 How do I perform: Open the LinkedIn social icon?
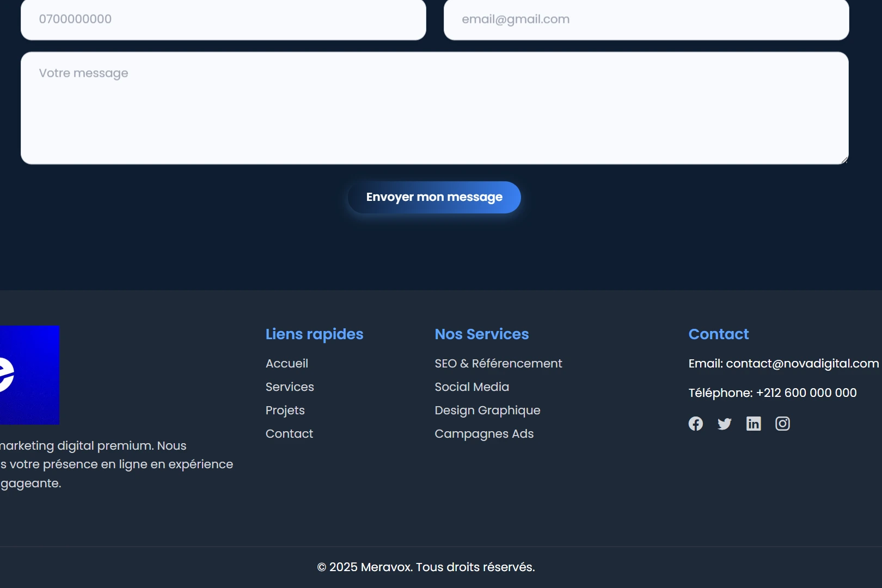[x=754, y=424]
